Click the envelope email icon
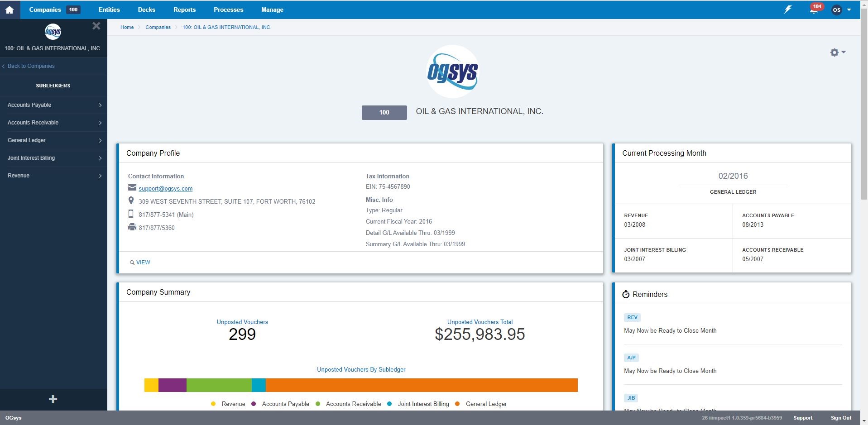Viewport: 868px width, 425px height. coord(132,187)
